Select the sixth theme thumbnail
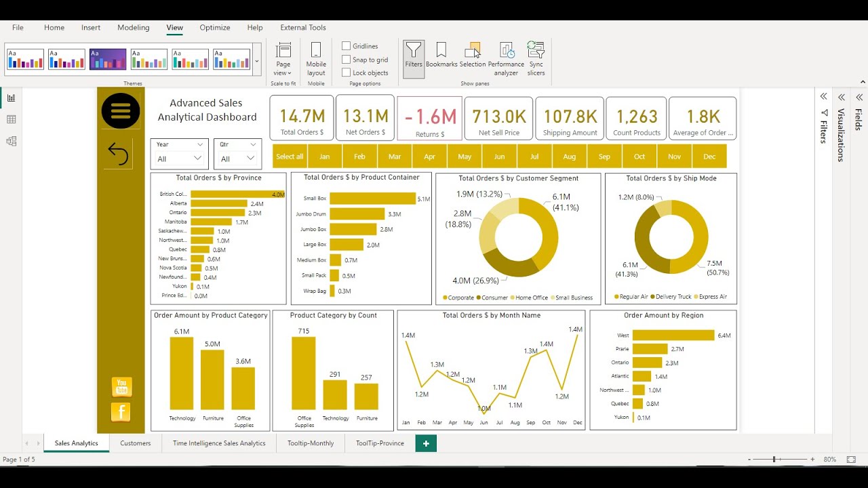Screen dimensions: 868x488 click(231, 60)
